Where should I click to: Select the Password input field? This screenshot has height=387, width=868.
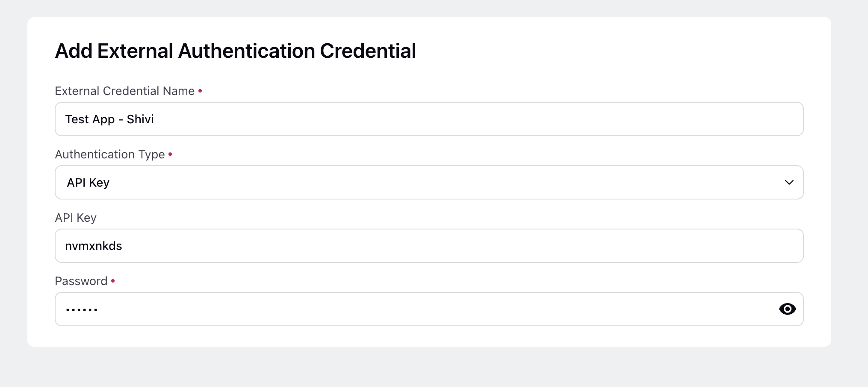click(x=429, y=309)
